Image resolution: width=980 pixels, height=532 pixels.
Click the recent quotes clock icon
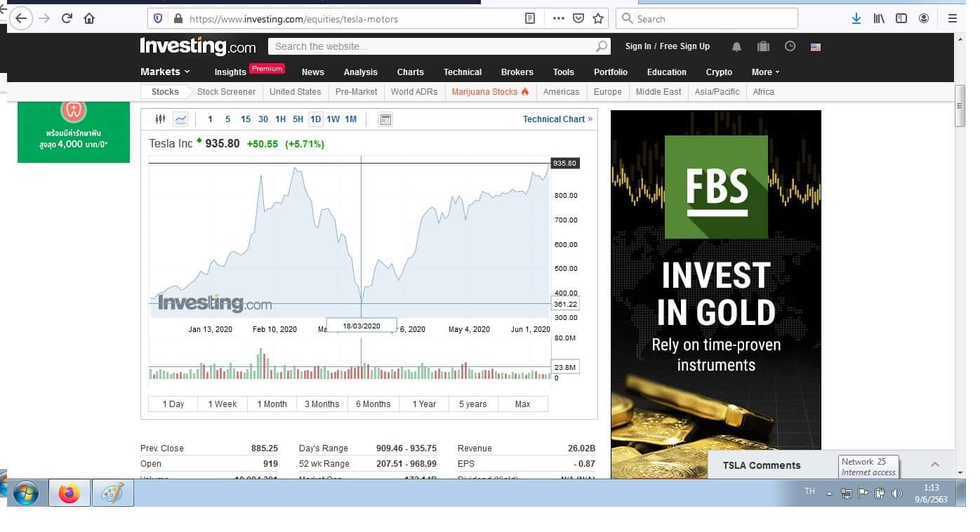(790, 46)
